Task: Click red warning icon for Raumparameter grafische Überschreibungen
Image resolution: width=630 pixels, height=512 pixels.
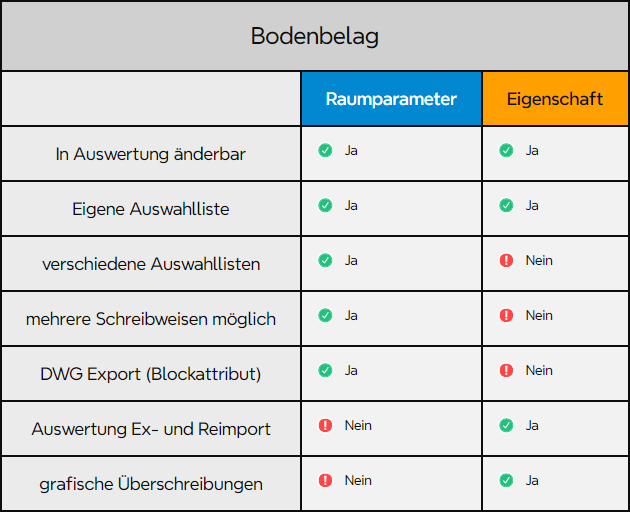Action: click(325, 480)
